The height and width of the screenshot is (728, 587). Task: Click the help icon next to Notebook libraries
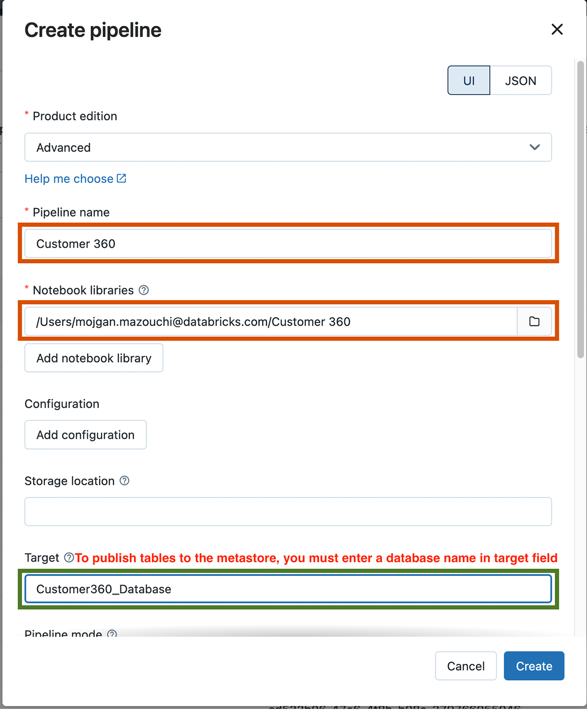[144, 290]
